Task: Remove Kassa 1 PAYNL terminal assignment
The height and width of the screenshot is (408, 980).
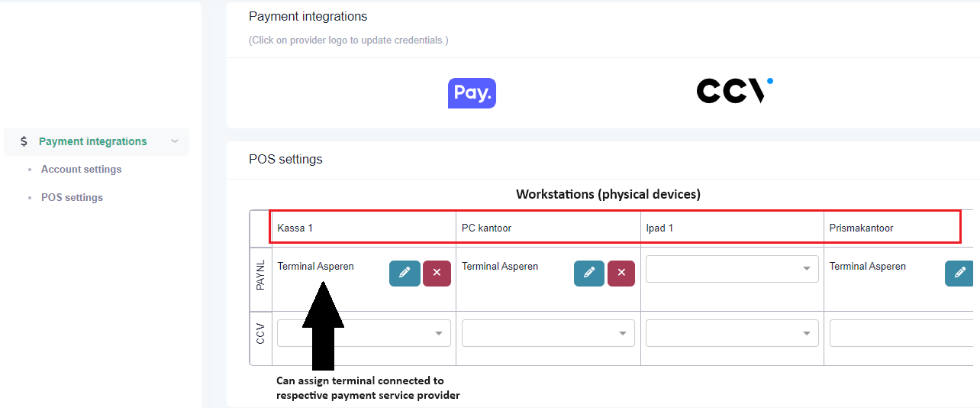Action: point(437,274)
